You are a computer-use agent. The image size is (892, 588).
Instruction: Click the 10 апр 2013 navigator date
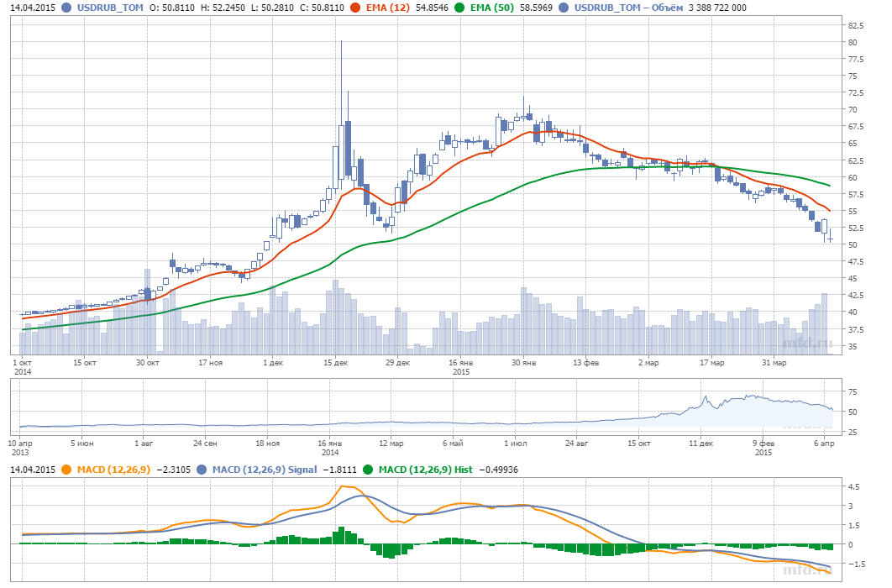pos(20,448)
